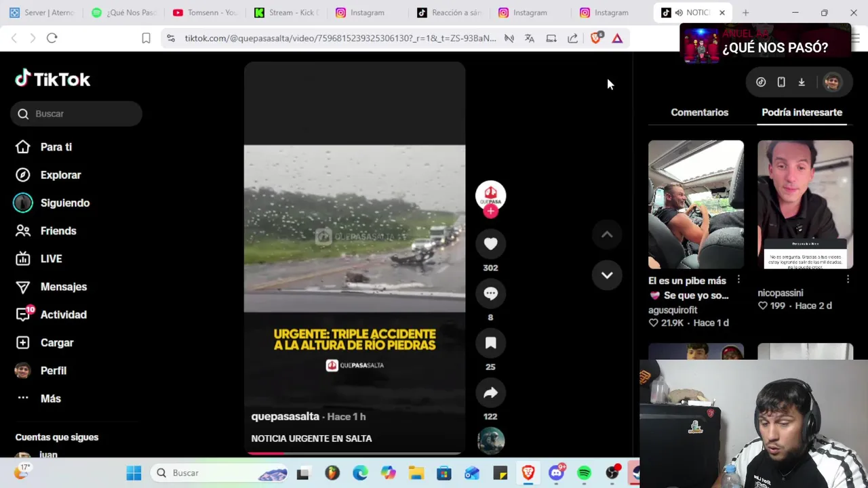Bookmark this page in the address bar
This screenshot has width=868, height=488.
pyautogui.click(x=146, y=38)
